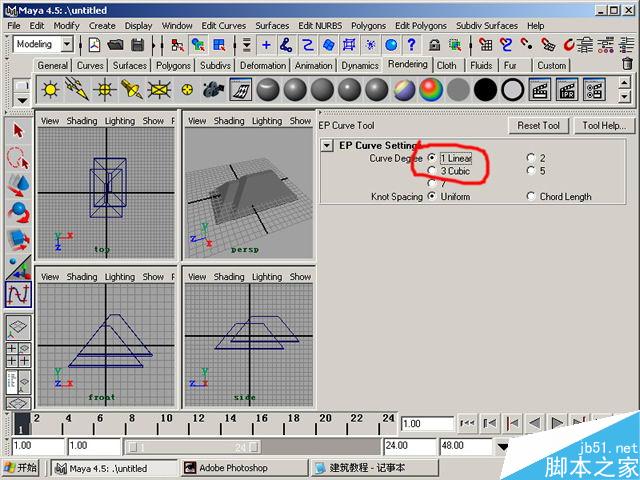Switch to the Dynamics shelf tab
Image resolution: width=640 pixels, height=480 pixels.
click(360, 65)
